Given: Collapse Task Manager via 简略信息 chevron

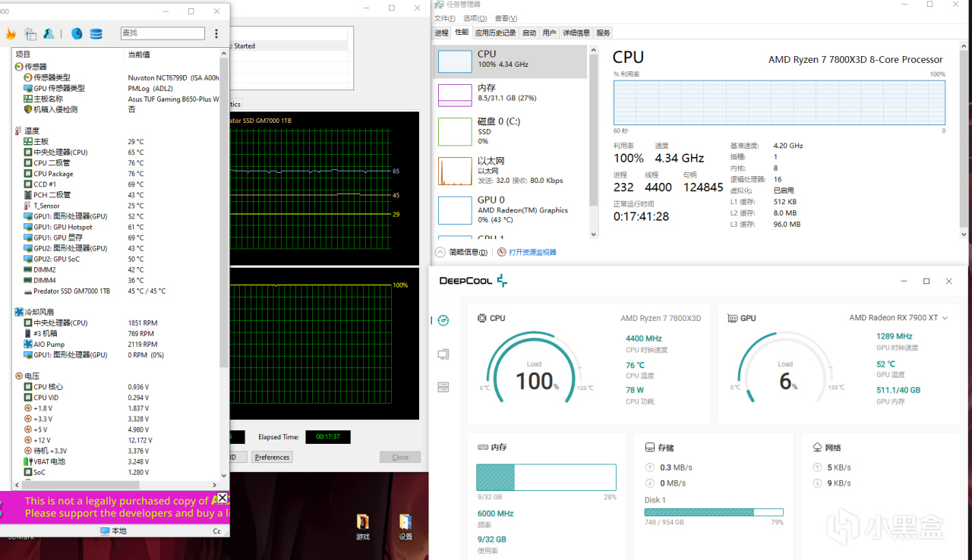Looking at the screenshot, I should (440, 252).
